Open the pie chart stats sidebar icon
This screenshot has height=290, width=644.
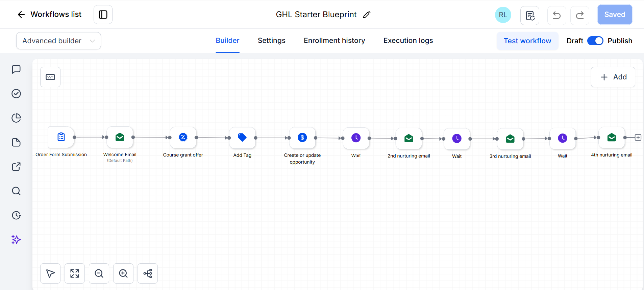[x=16, y=118]
